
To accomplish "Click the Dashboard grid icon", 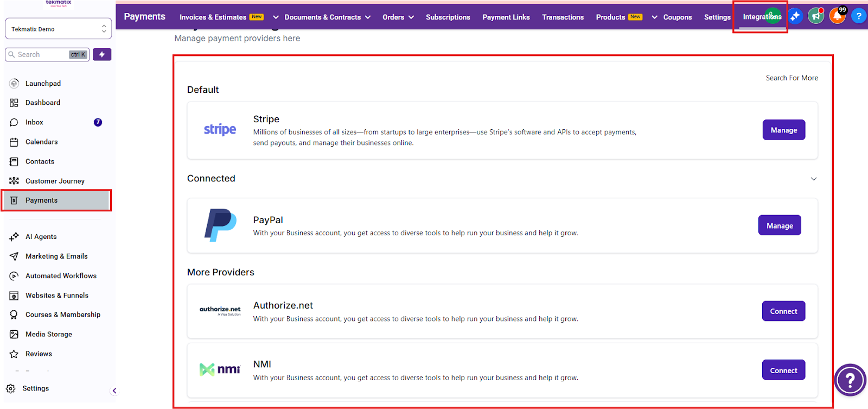I will click(x=14, y=103).
